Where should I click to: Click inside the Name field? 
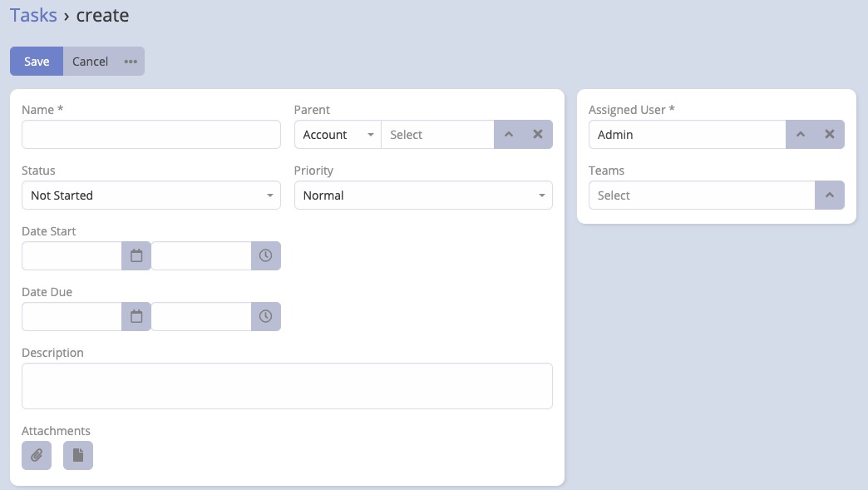click(150, 134)
